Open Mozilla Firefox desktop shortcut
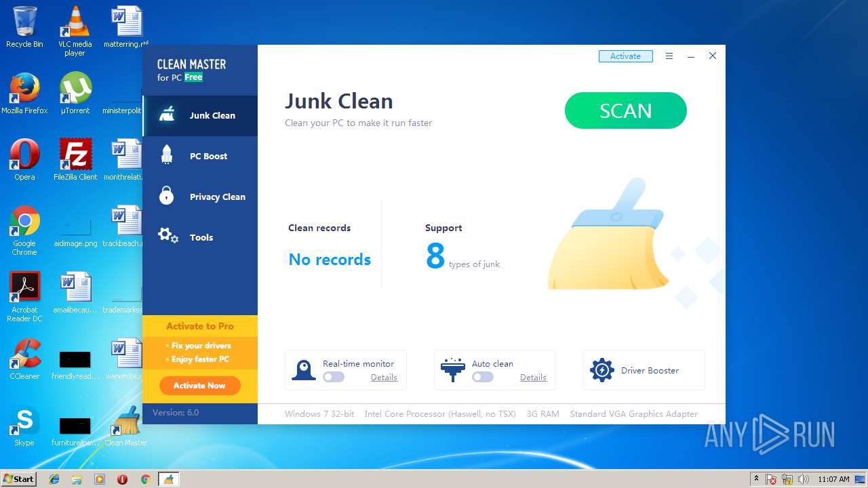Screen dimensions: 868x488 click(x=24, y=94)
